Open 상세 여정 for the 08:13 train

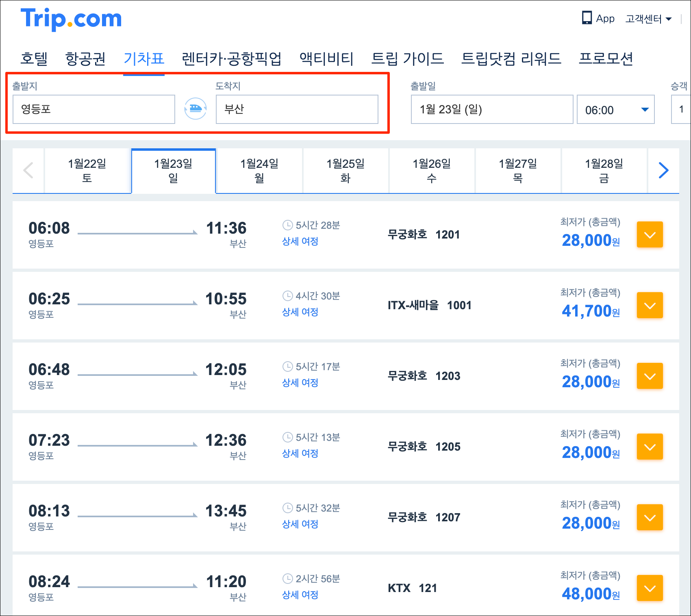pos(300,524)
